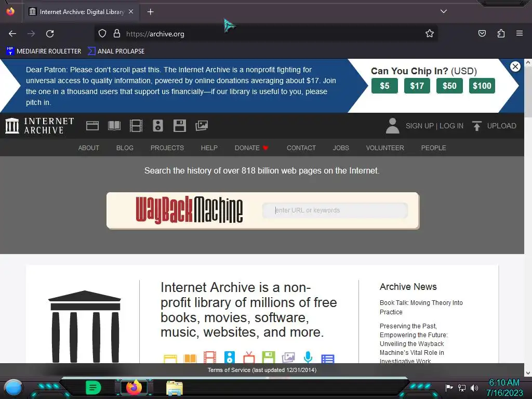Open the ABOUT menu item

tap(88, 148)
